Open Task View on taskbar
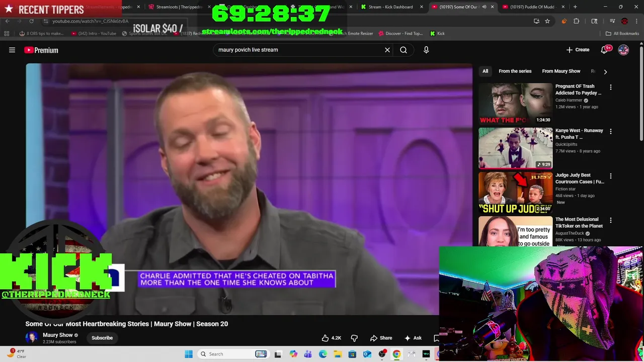Screen dimensions: 644x362 (x=278, y=354)
